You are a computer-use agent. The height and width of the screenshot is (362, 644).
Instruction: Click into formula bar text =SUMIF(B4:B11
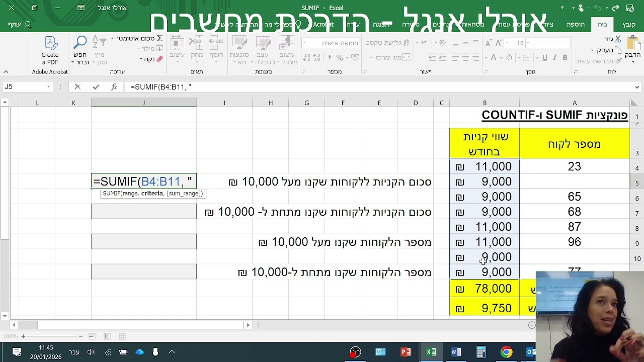(x=160, y=87)
